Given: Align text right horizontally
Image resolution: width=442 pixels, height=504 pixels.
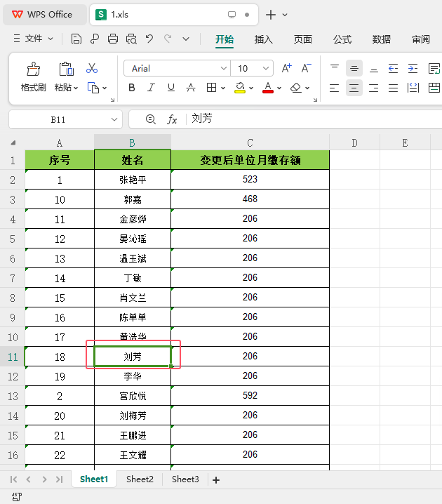Looking at the screenshot, I should [x=373, y=88].
